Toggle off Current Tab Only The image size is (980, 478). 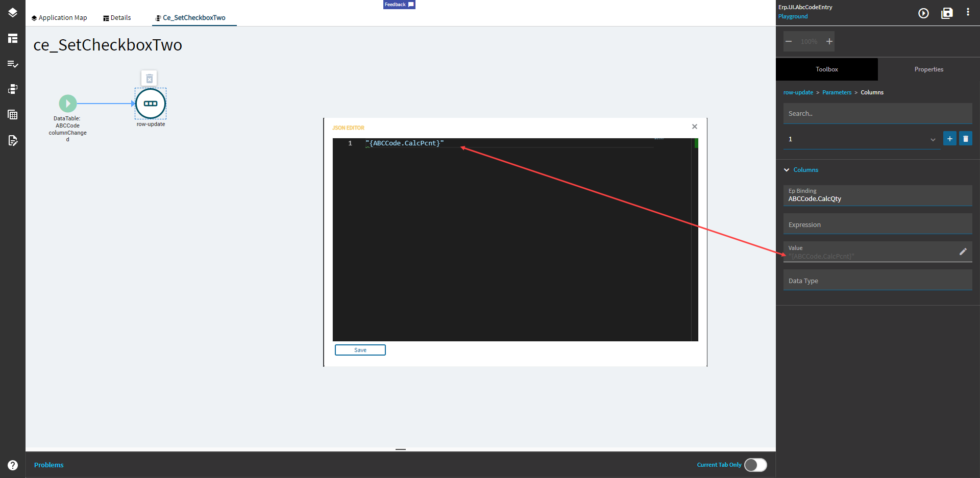pos(755,465)
